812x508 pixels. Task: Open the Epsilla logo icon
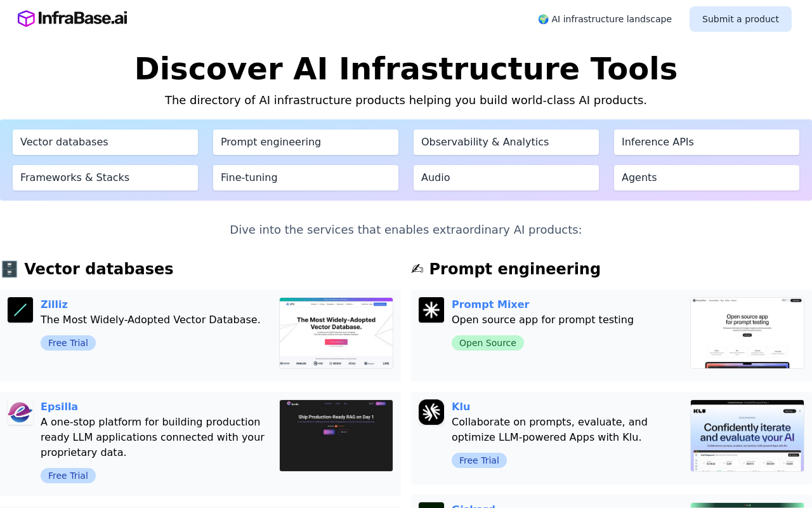(x=20, y=412)
